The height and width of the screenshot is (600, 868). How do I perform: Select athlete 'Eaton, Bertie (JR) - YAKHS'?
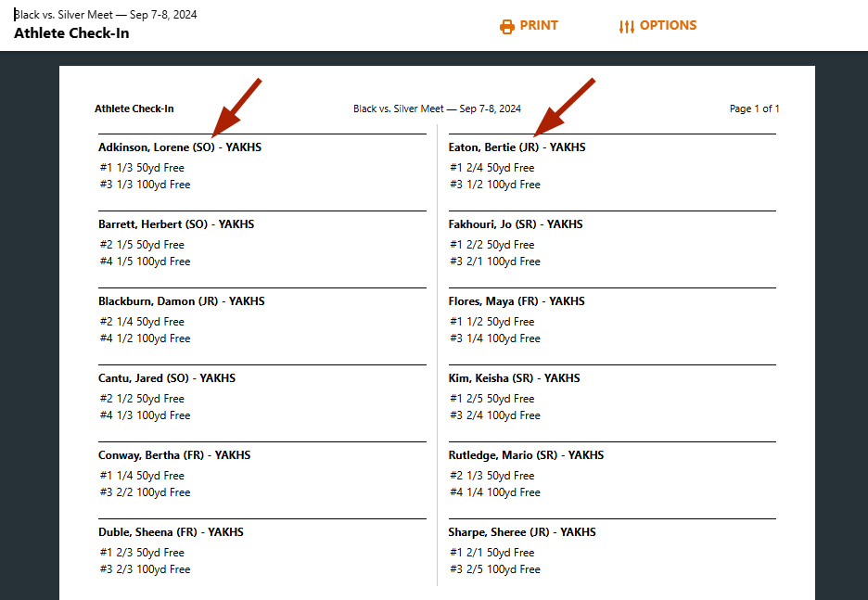[x=517, y=147]
